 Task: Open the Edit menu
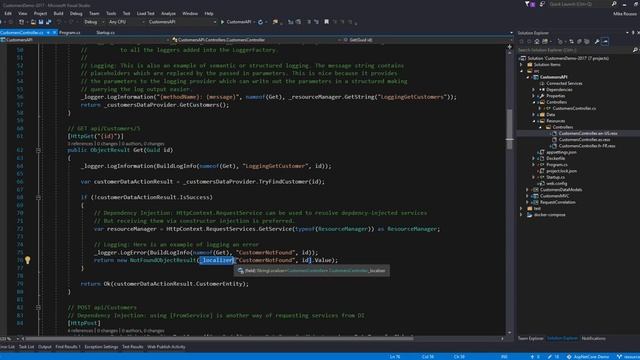click(8, 13)
